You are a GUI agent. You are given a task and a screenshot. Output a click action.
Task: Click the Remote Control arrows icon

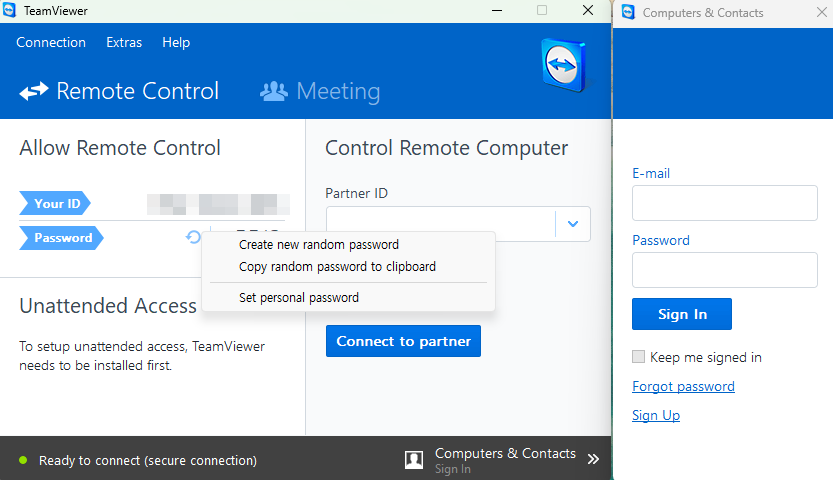[33, 91]
